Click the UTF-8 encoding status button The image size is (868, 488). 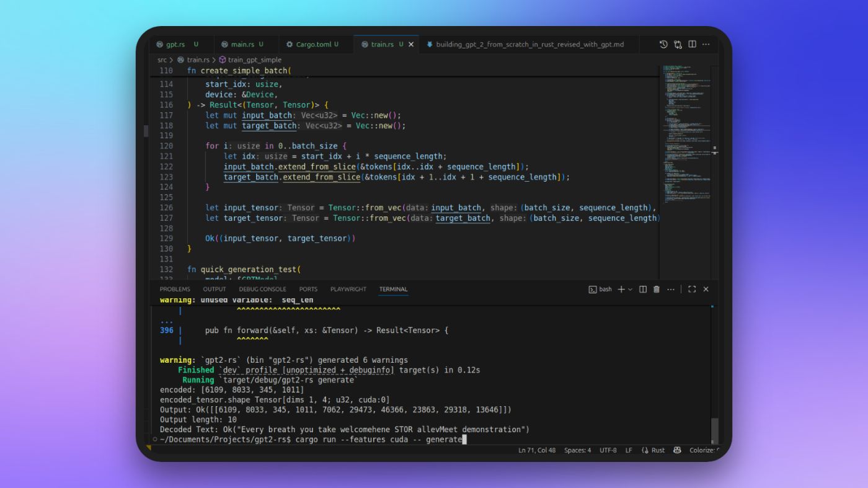tap(608, 450)
